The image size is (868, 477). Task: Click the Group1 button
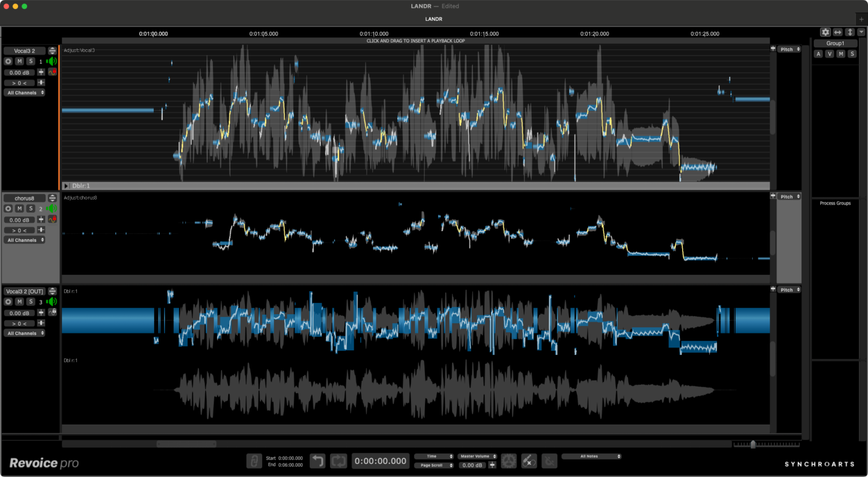[835, 44]
